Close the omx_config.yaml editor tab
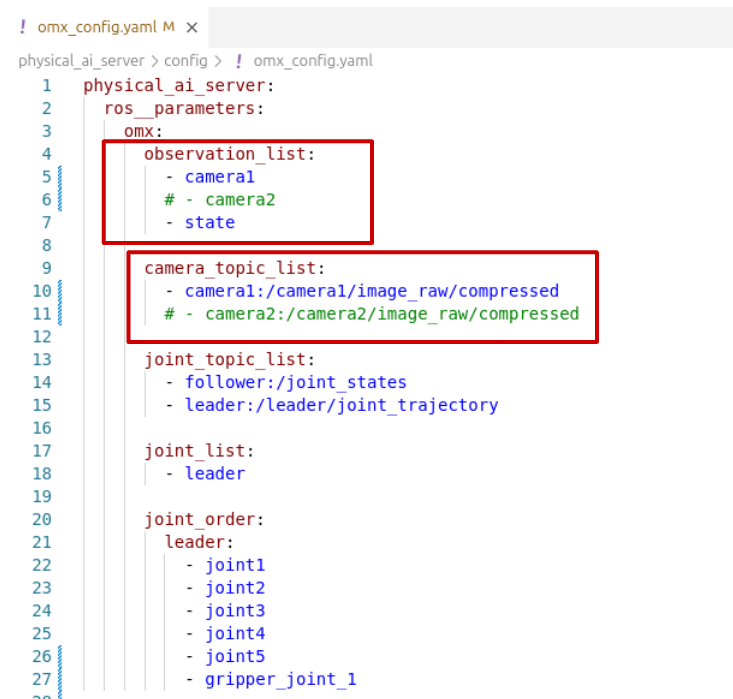This screenshot has width=733, height=699. [x=192, y=28]
